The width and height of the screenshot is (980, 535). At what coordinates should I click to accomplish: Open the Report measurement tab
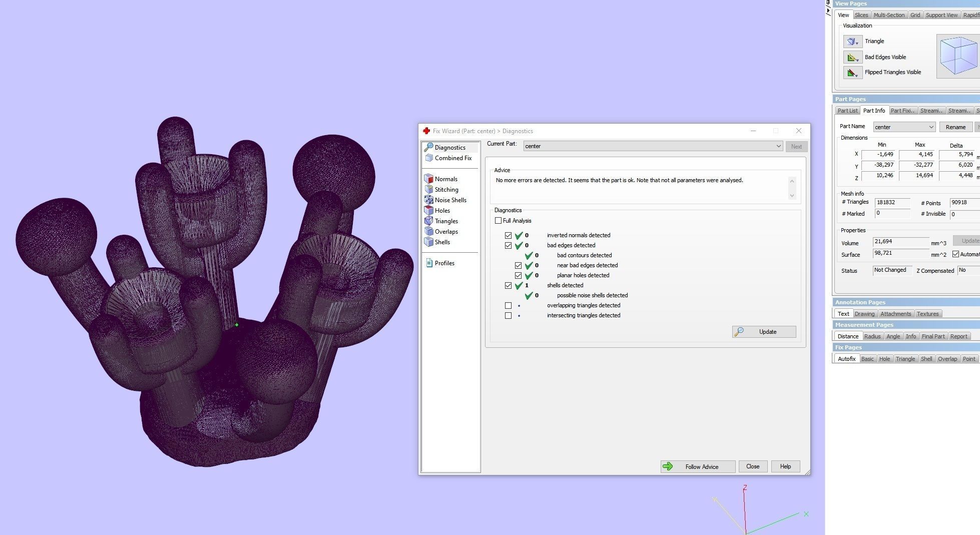tap(958, 336)
